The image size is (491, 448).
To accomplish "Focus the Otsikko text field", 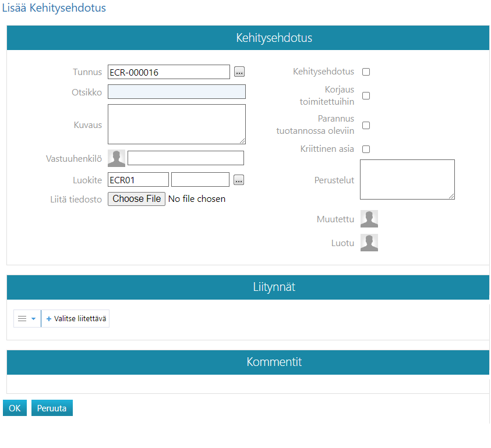I will [x=176, y=92].
